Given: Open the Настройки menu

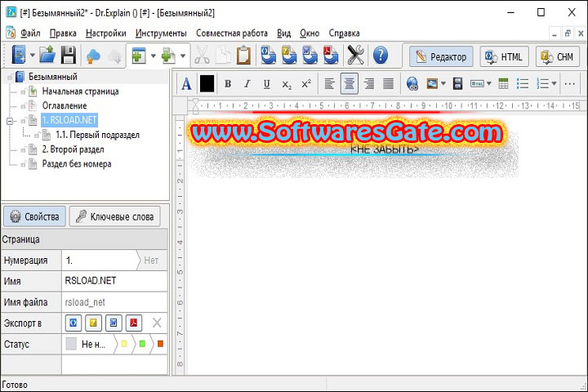Looking at the screenshot, I should click(105, 33).
